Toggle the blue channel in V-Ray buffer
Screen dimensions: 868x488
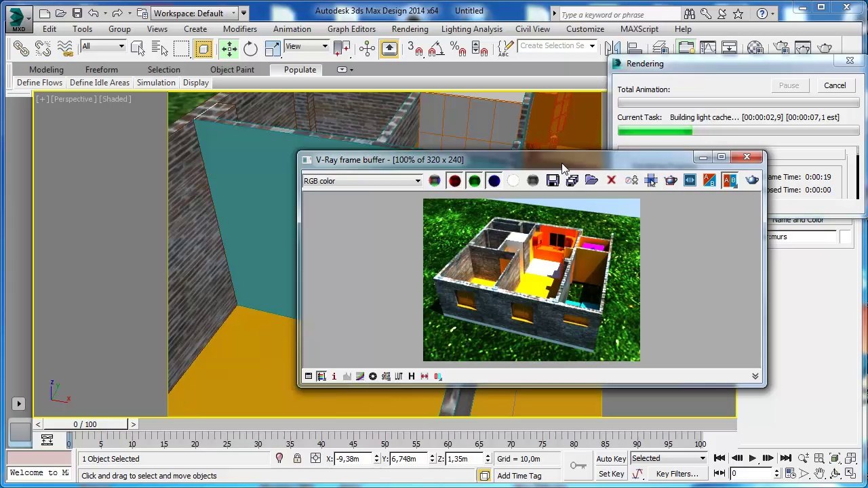(x=494, y=180)
